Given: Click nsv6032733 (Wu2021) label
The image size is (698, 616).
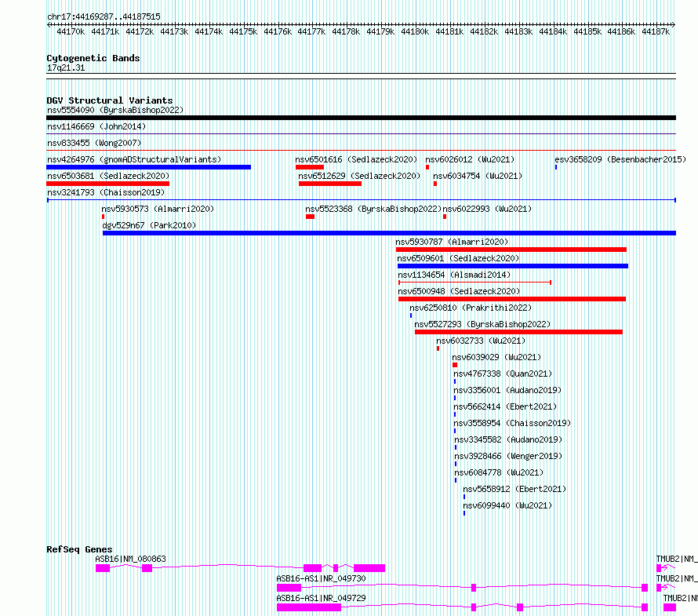Looking at the screenshot, I should coord(481,341).
